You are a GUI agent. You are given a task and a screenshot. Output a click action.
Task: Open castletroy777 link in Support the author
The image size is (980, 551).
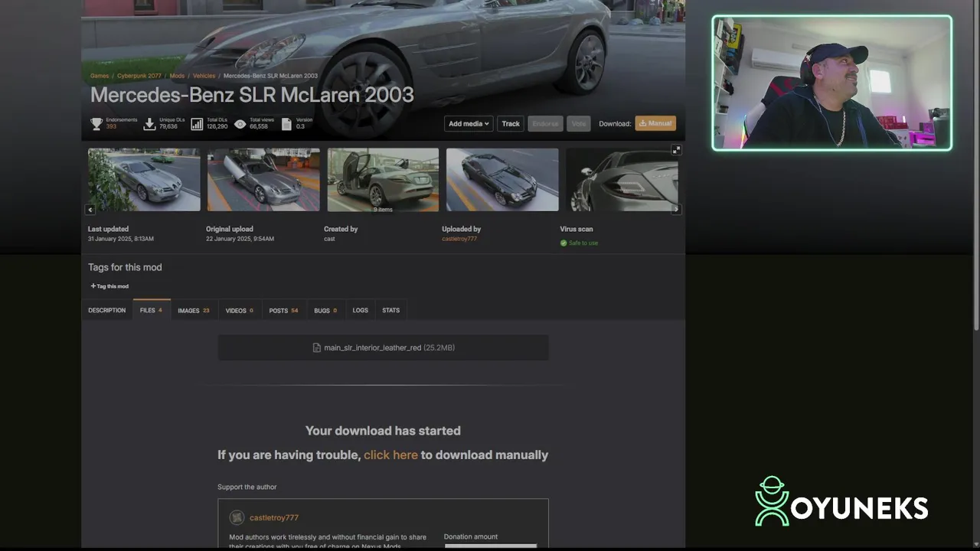coord(274,518)
